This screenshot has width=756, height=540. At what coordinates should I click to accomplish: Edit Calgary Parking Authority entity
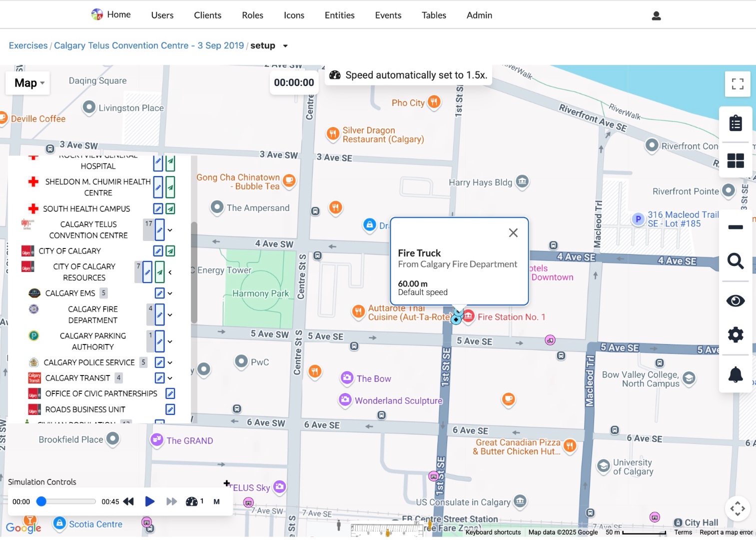159,341
